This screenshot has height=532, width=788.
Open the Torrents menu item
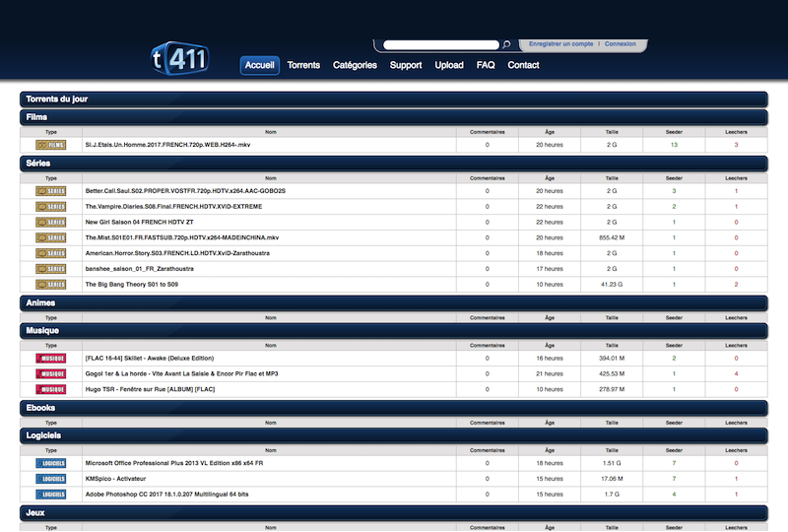tap(303, 65)
